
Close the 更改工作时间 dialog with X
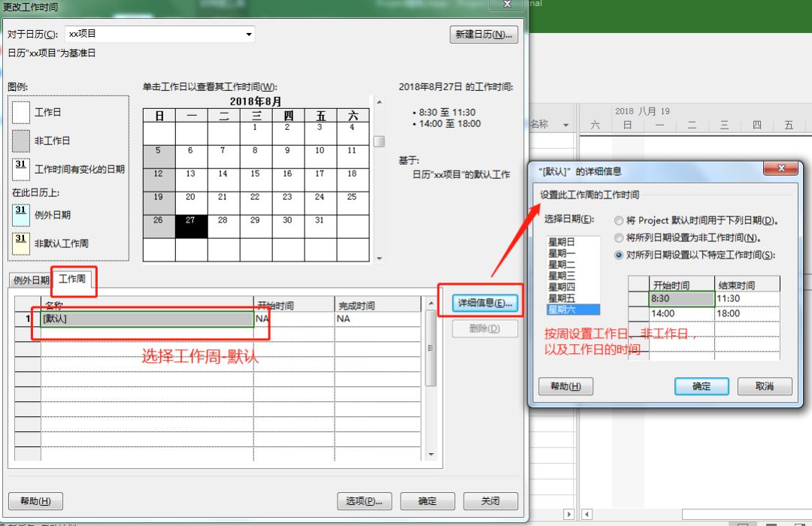507,5
